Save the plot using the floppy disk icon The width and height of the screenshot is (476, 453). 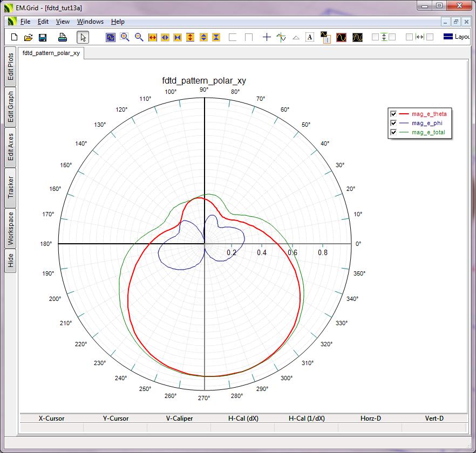43,37
